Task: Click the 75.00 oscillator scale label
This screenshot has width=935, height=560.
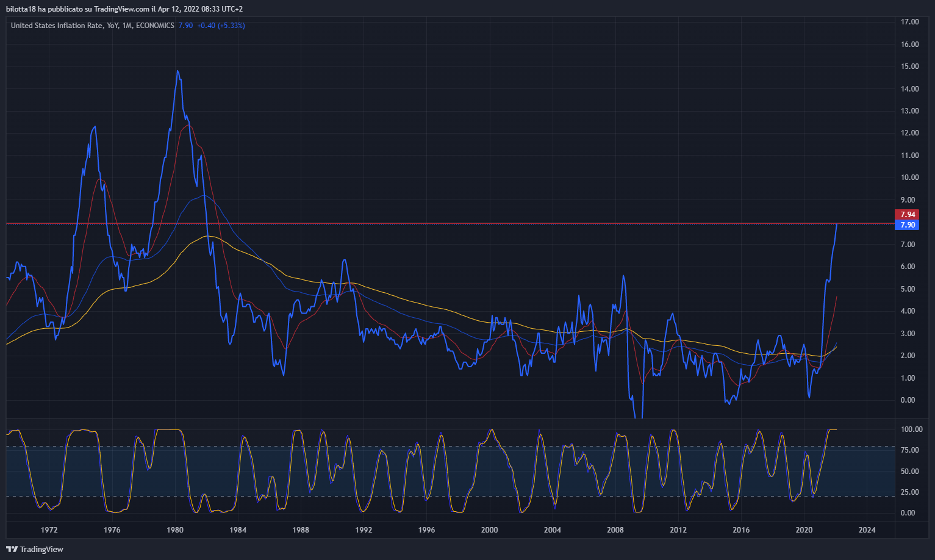Action: click(910, 450)
